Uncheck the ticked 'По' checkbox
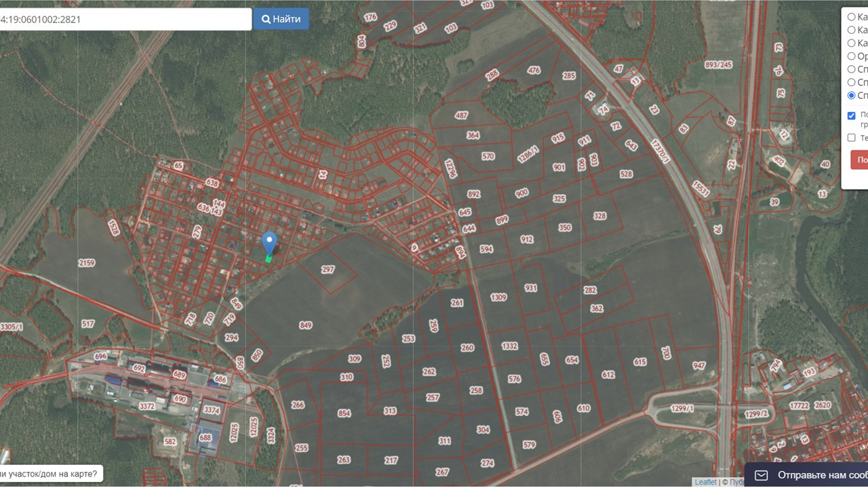 click(x=852, y=115)
